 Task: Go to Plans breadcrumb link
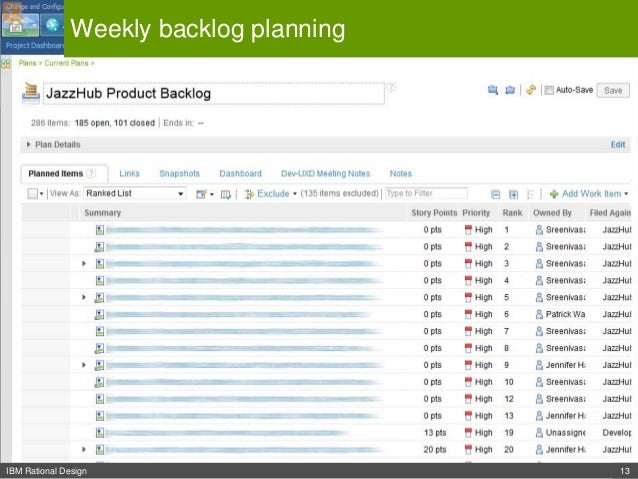click(27, 63)
